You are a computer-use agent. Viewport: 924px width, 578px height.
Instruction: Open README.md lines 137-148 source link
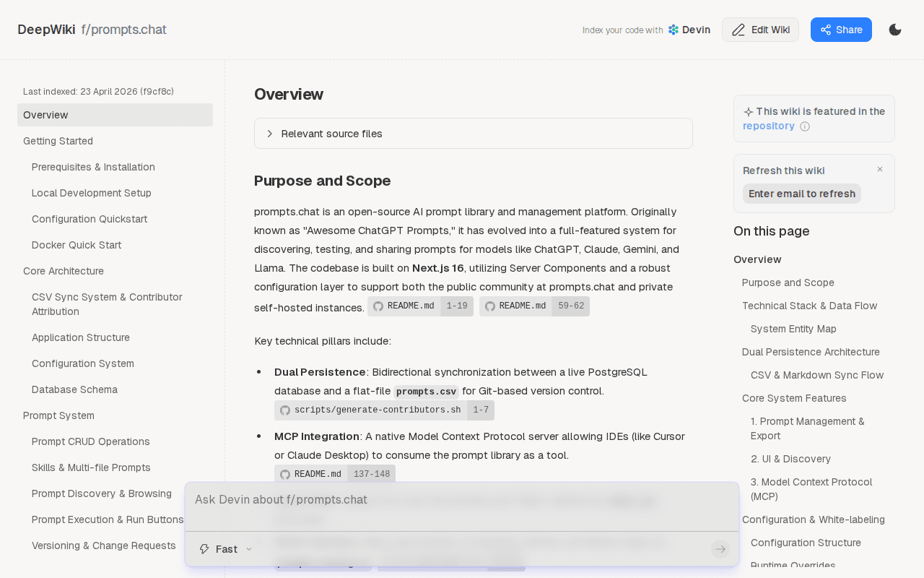tap(335, 475)
